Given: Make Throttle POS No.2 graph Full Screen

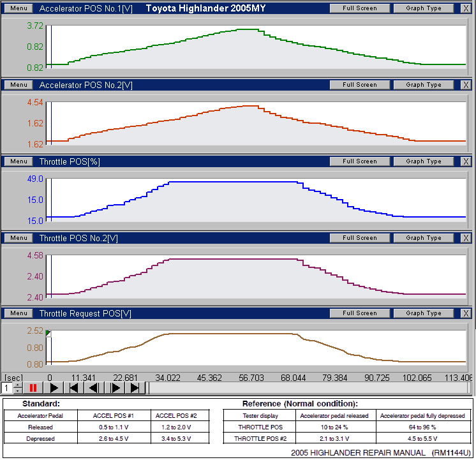Looking at the screenshot, I should click(x=359, y=238).
